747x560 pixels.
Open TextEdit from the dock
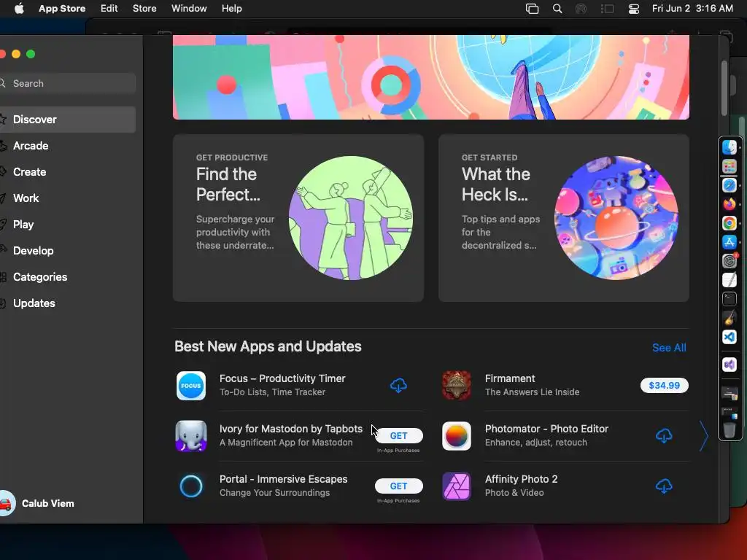[x=729, y=280]
